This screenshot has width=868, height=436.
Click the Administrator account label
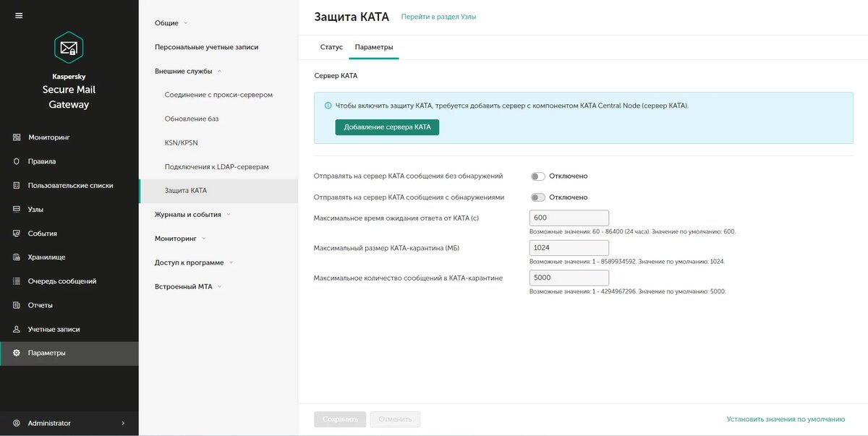click(49, 423)
